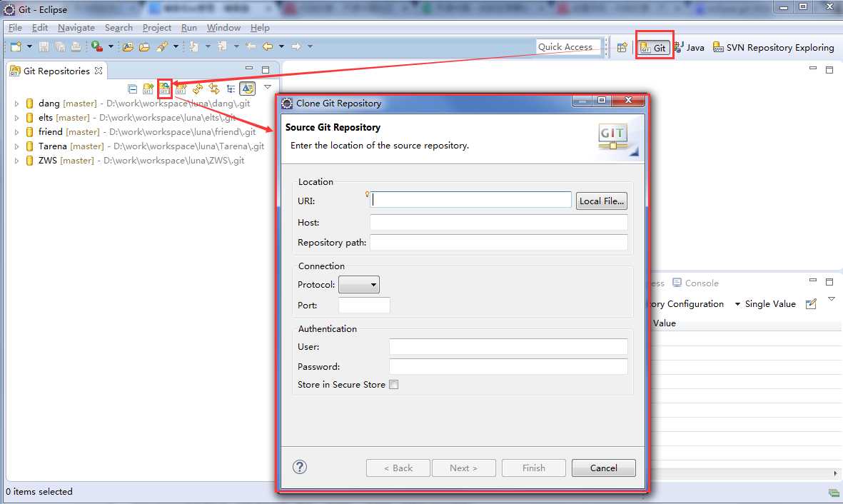Open the Edit menu
843x504 pixels.
point(40,27)
